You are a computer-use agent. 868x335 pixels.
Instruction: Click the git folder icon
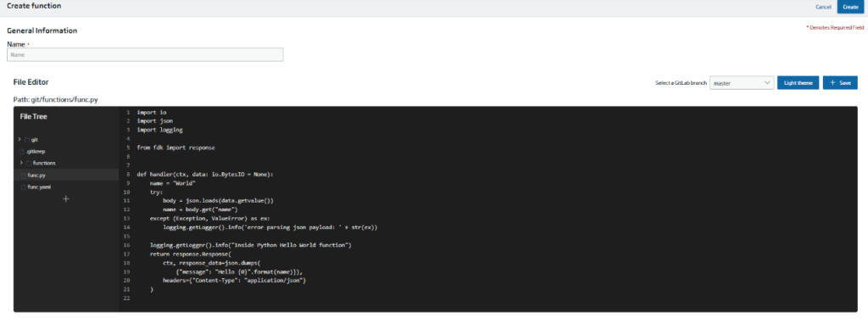click(x=27, y=140)
